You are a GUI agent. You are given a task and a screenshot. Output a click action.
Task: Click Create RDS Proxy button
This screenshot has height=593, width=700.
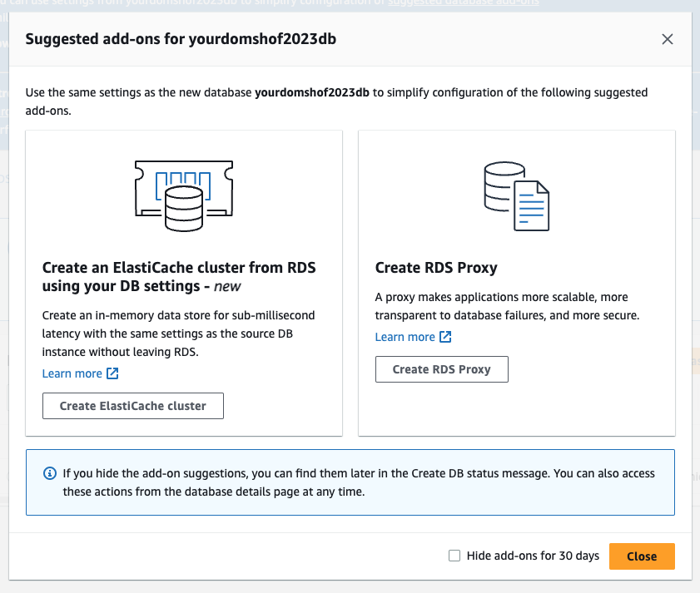[x=441, y=369]
